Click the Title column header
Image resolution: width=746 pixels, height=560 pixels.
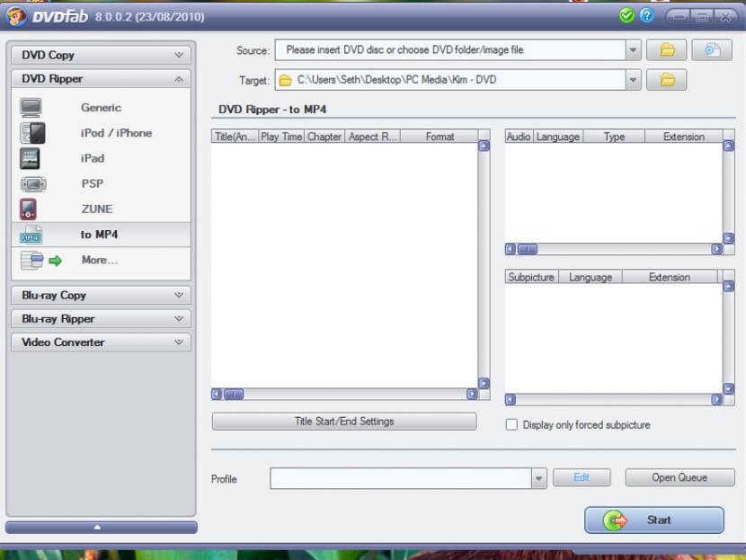pyautogui.click(x=235, y=137)
